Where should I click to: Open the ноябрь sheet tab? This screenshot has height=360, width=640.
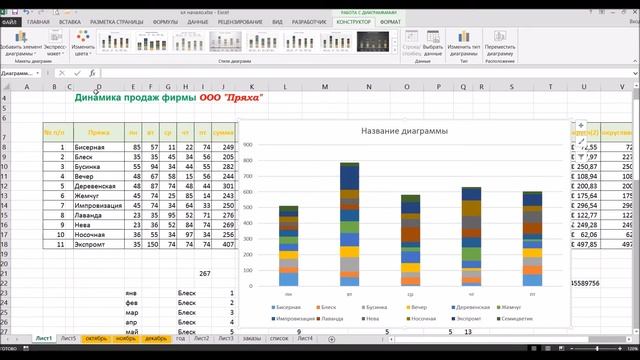(126, 338)
